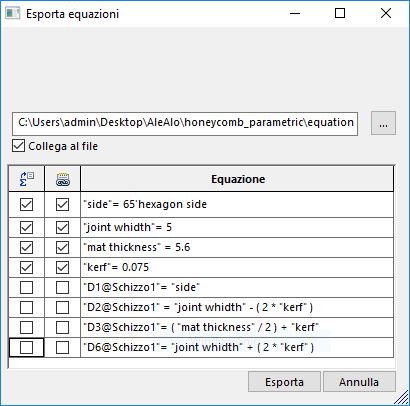Click the Equazione column header

tap(237, 179)
